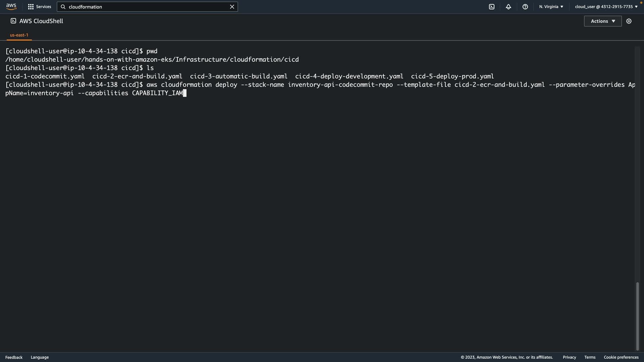Click the CloudShell terminal icon beside title

(13, 21)
